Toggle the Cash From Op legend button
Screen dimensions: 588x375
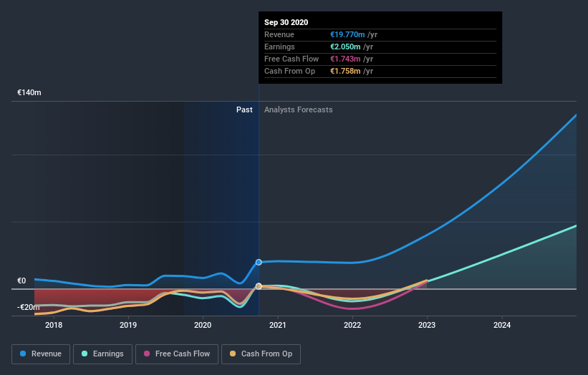pyautogui.click(x=261, y=354)
